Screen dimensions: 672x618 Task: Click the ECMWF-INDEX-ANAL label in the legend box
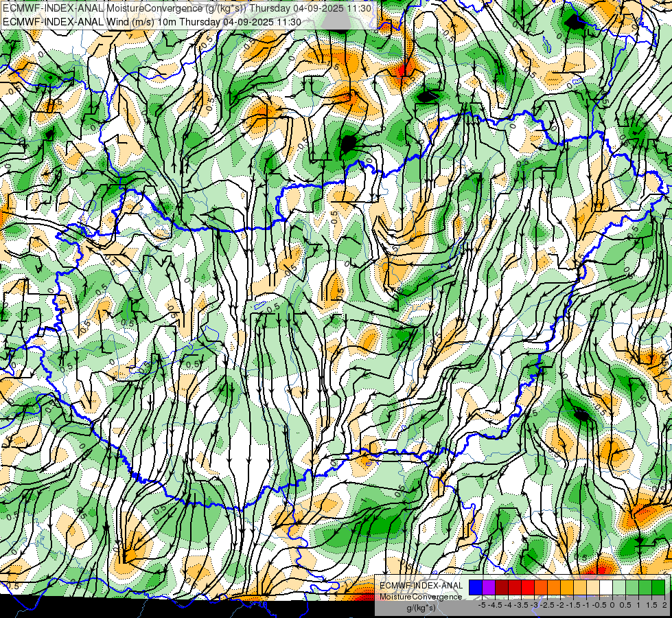(x=421, y=586)
